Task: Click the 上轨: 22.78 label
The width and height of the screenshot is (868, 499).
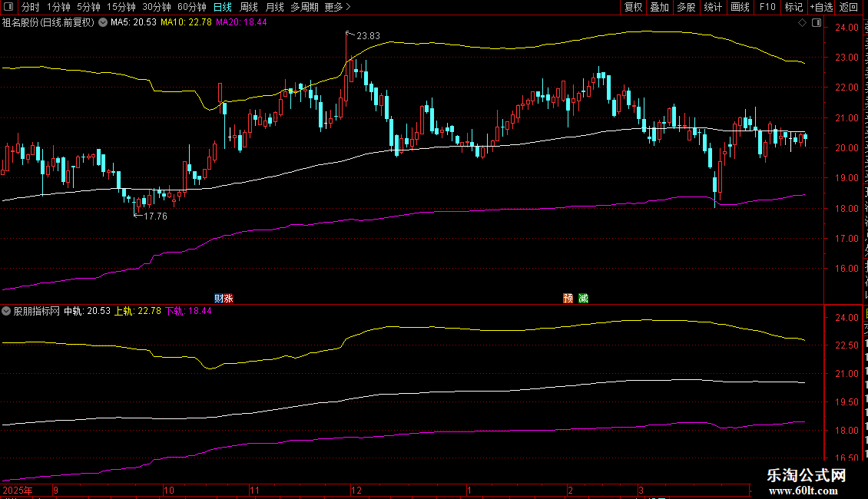Action: pos(137,311)
